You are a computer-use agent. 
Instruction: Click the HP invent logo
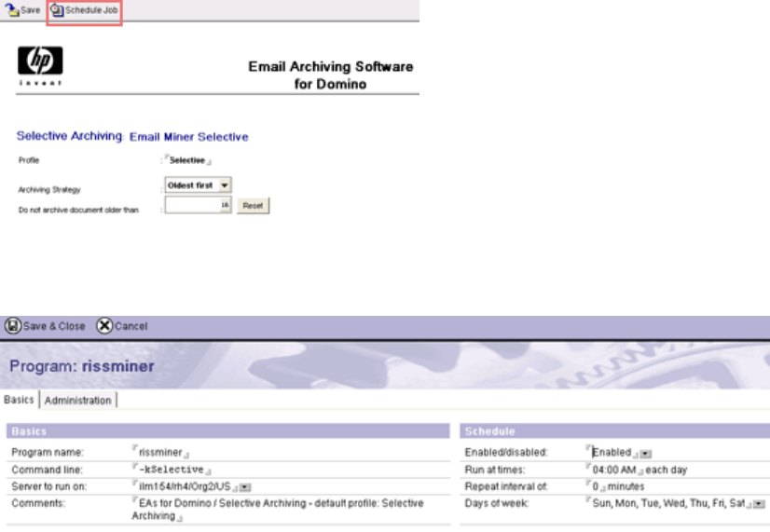tap(40, 66)
